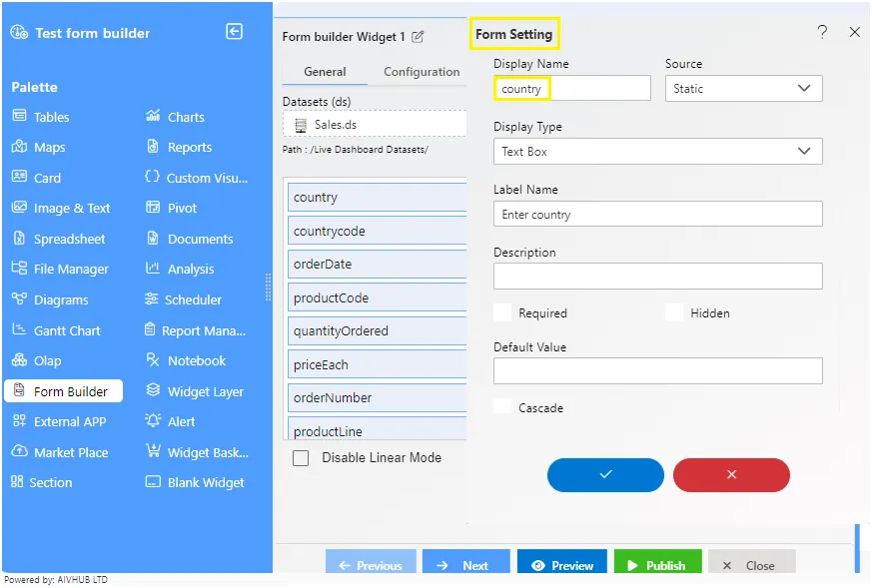
Task: Select the priceEach dataset field
Action: [377, 364]
